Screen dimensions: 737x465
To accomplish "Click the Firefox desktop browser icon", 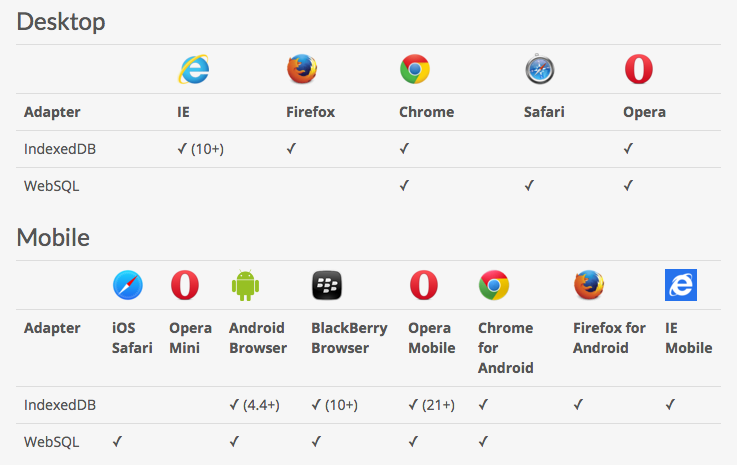I will pyautogui.click(x=302, y=69).
